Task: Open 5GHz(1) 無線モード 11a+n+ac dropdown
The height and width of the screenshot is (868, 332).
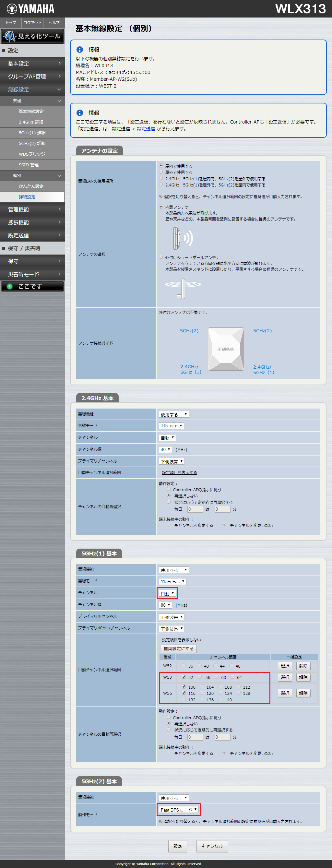Action: point(172,582)
